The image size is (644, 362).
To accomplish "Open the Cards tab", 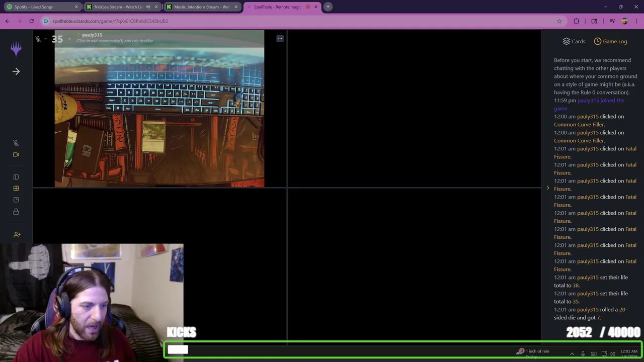I will [x=574, y=41].
